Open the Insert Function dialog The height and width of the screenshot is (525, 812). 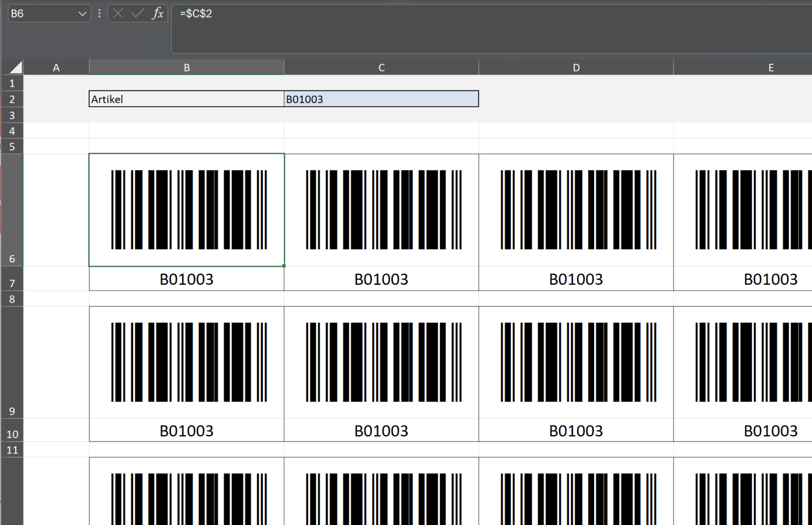[x=157, y=13]
